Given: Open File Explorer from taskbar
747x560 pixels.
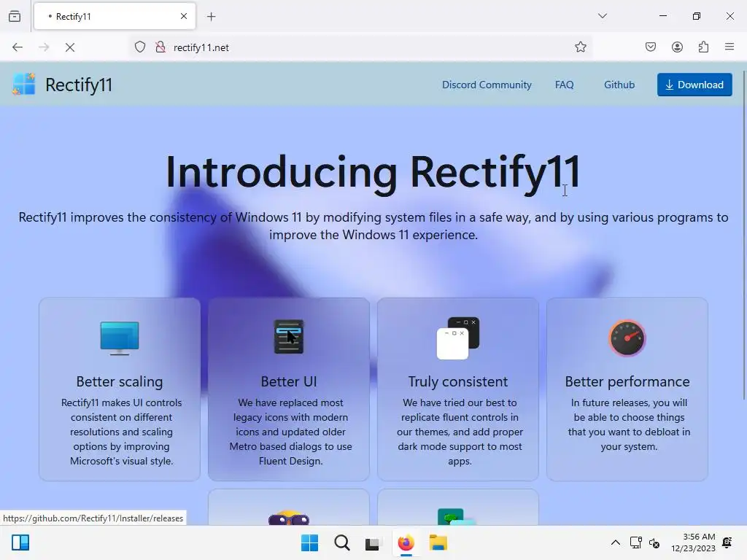Looking at the screenshot, I should coord(438,542).
